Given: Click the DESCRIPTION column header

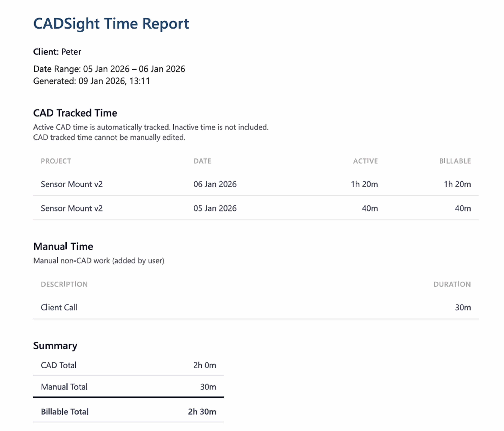Looking at the screenshot, I should pyautogui.click(x=64, y=284).
